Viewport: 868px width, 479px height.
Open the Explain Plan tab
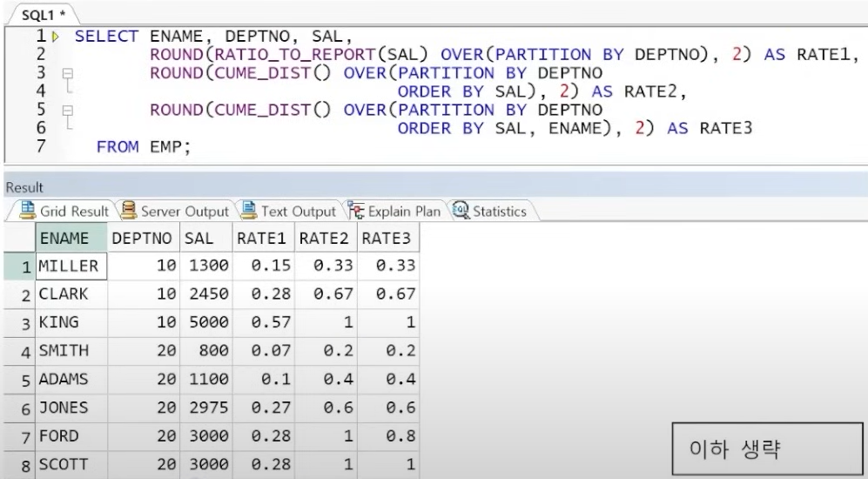click(394, 211)
